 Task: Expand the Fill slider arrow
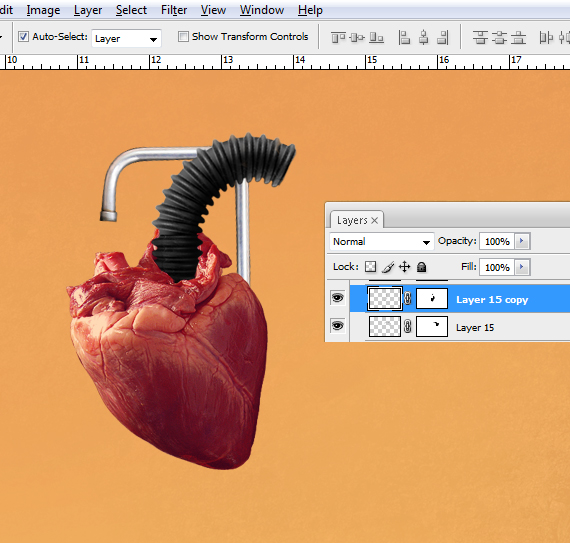click(522, 267)
